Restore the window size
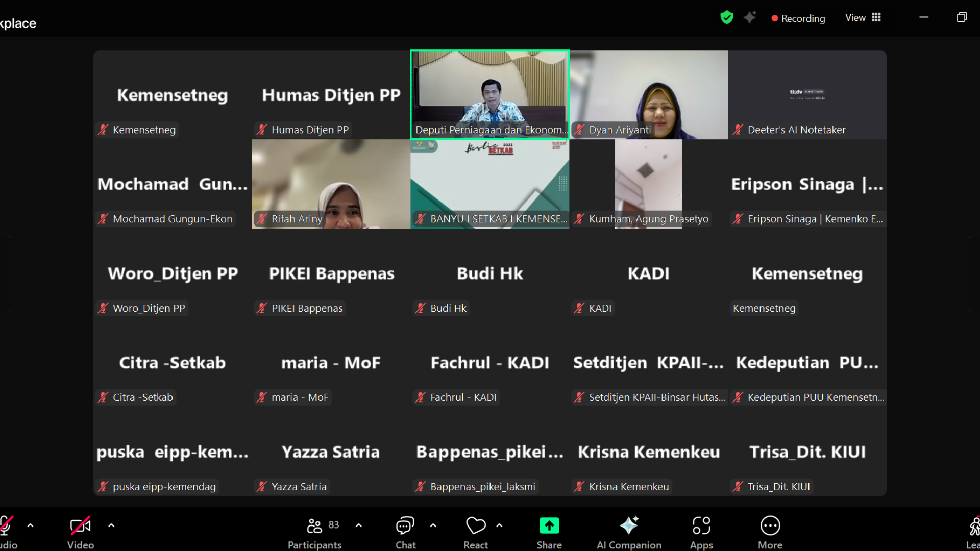 click(x=962, y=17)
